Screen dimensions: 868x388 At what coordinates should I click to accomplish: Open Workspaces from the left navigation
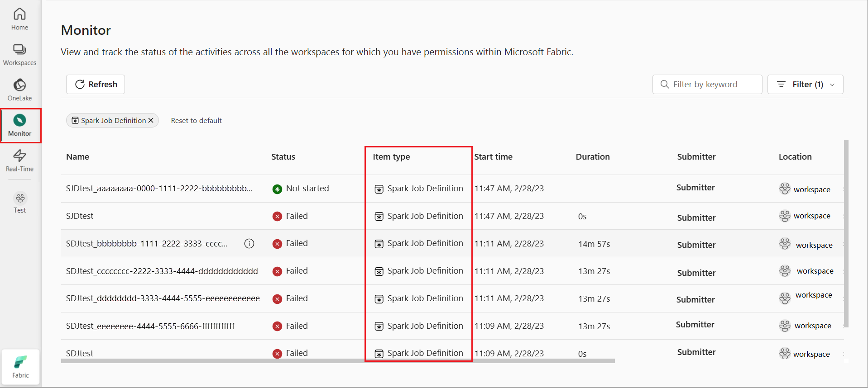(x=19, y=54)
